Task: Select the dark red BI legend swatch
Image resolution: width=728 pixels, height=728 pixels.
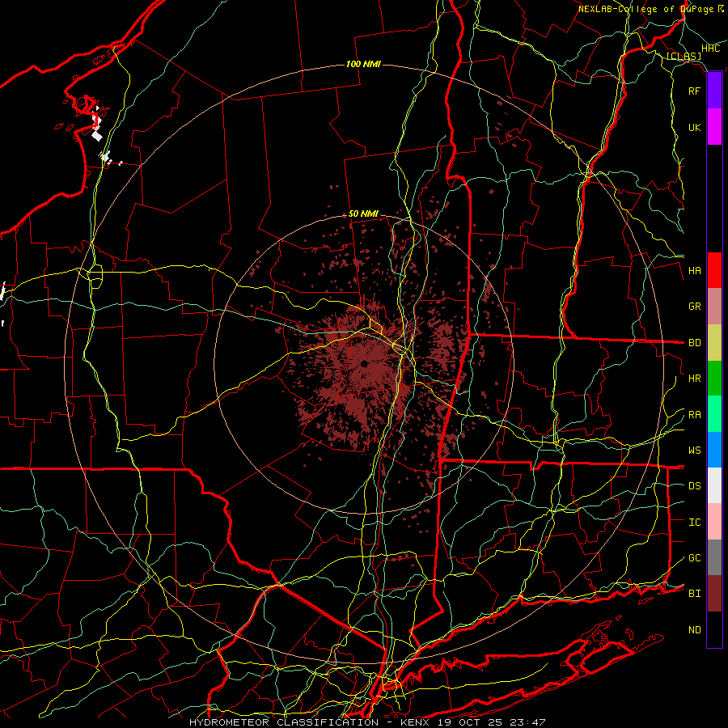Action: point(714,594)
